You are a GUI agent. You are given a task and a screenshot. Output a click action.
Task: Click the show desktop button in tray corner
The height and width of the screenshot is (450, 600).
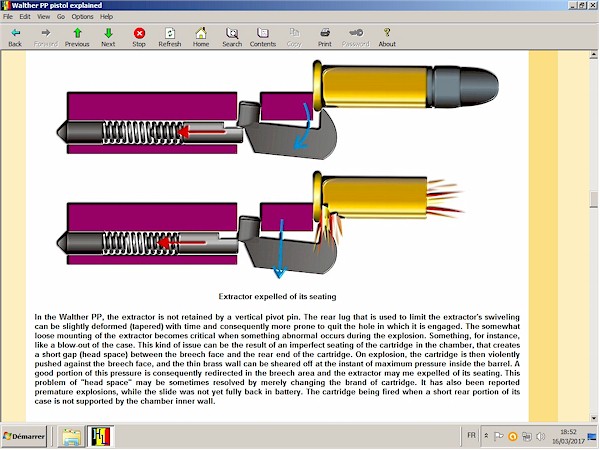(x=592, y=437)
